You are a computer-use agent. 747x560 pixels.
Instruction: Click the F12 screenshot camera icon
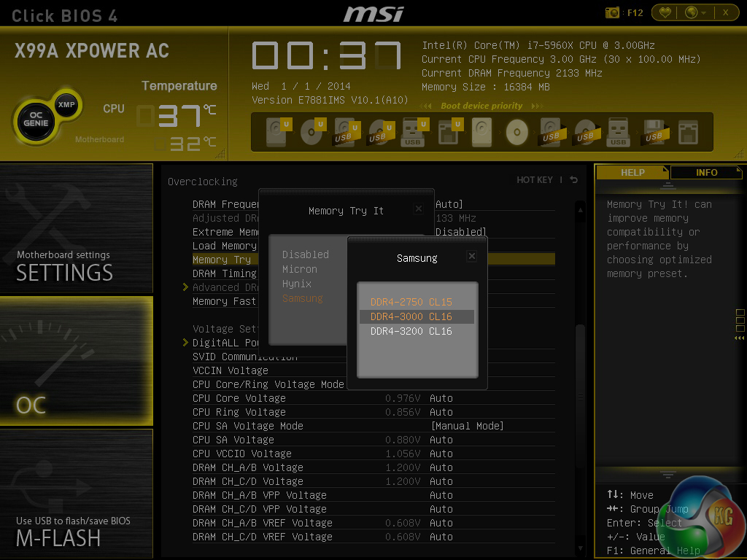point(612,12)
